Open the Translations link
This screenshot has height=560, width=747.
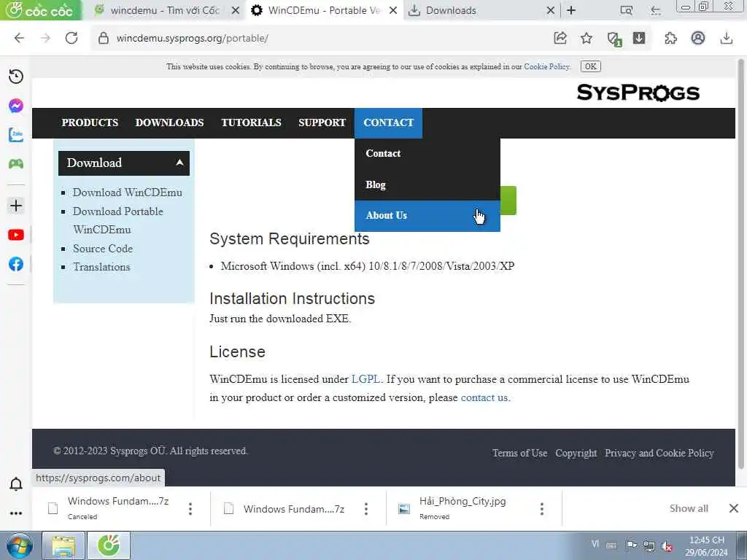coord(101,267)
